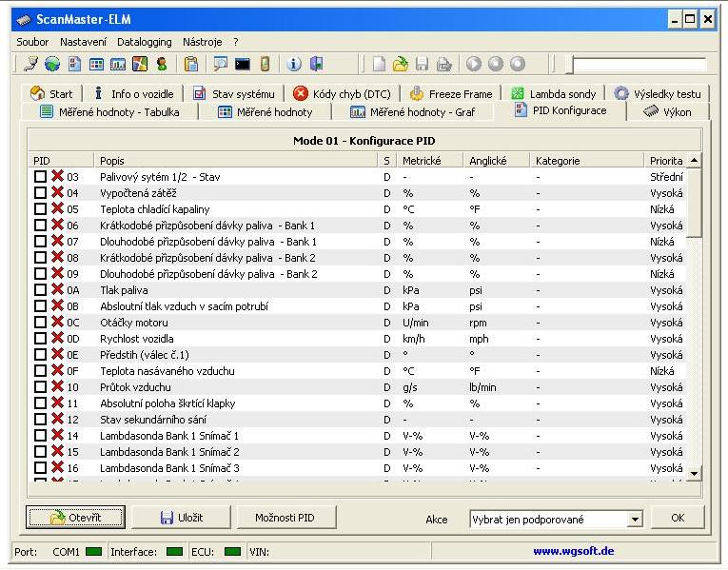The height and width of the screenshot is (570, 728).
Task: Click the clipboard toolbar icon
Action: pos(191,64)
